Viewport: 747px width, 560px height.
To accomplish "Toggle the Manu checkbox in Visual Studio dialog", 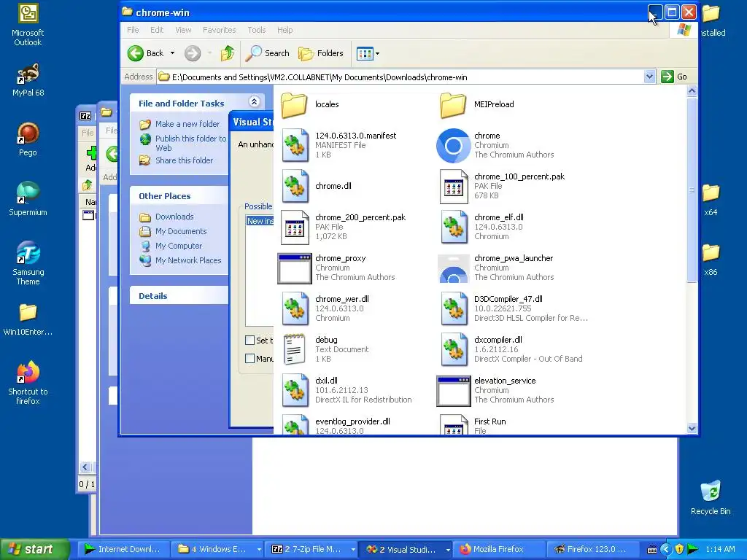I will 249,358.
